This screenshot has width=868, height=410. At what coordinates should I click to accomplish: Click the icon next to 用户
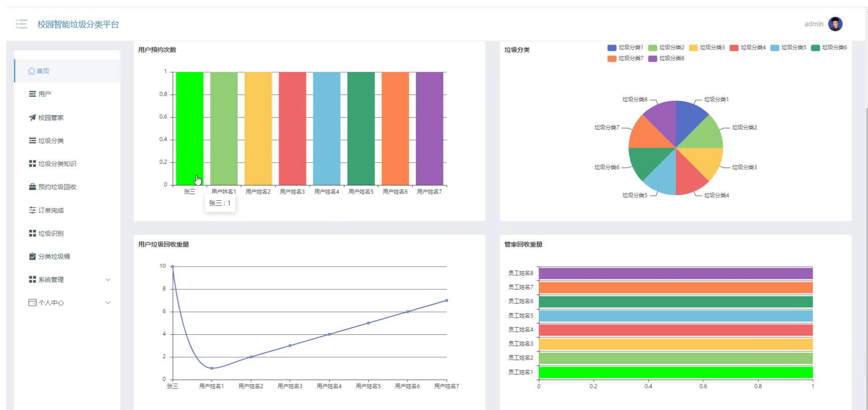click(32, 94)
